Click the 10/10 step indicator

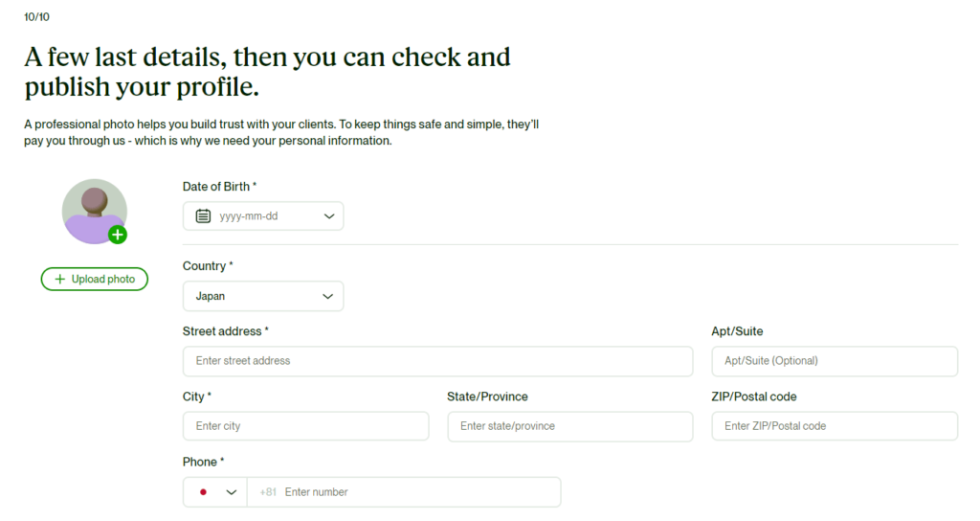36,17
